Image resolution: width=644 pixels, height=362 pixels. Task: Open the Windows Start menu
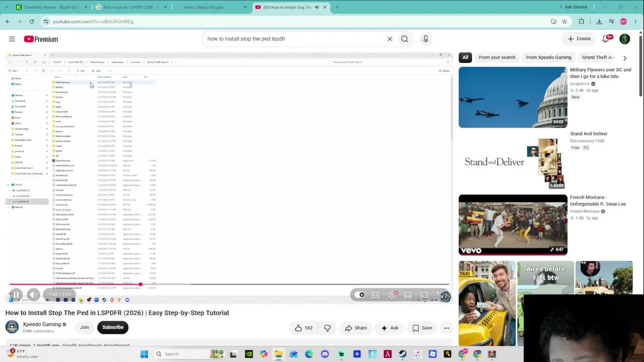coord(144,354)
